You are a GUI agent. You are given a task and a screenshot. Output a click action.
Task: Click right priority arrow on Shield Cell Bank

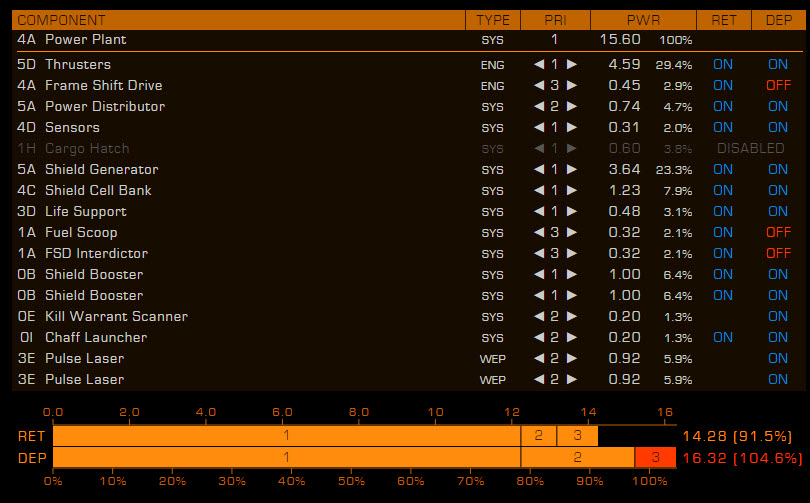click(x=571, y=191)
